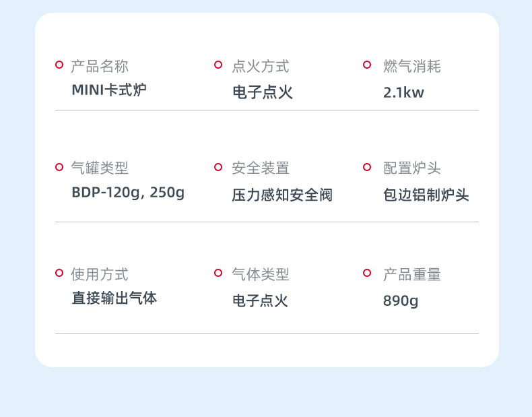532x417 pixels.
Task: Select the red bullet before 使用方式
Action: coord(59,274)
